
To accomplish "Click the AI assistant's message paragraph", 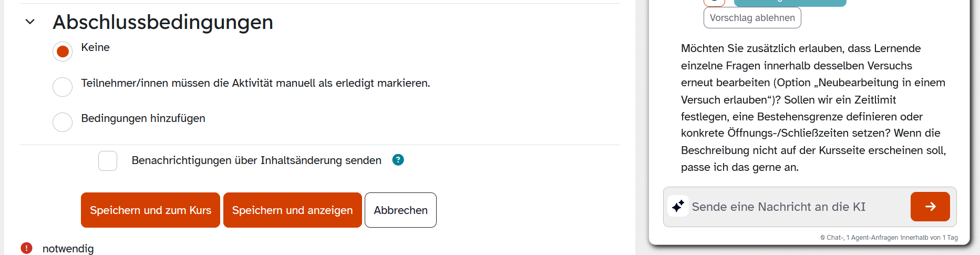I will (x=813, y=108).
